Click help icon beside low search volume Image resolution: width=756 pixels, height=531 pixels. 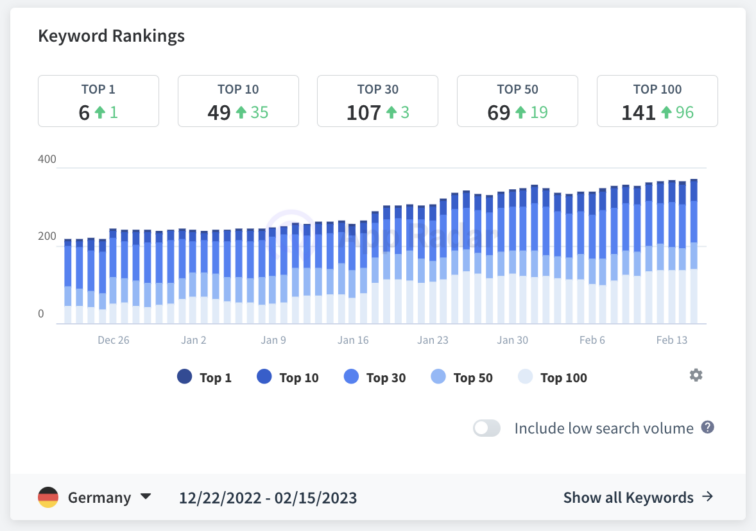tap(708, 427)
